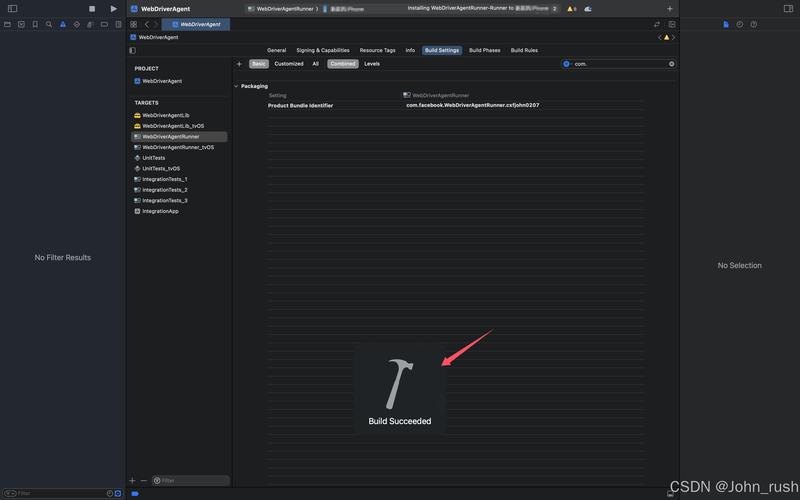The image size is (800, 500).
Task: Switch to Build Rules tab
Action: 524,51
